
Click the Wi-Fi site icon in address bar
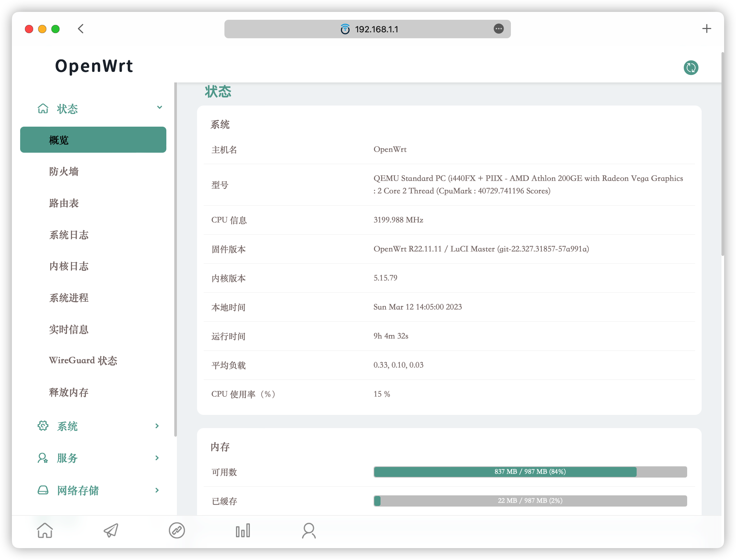345,29
